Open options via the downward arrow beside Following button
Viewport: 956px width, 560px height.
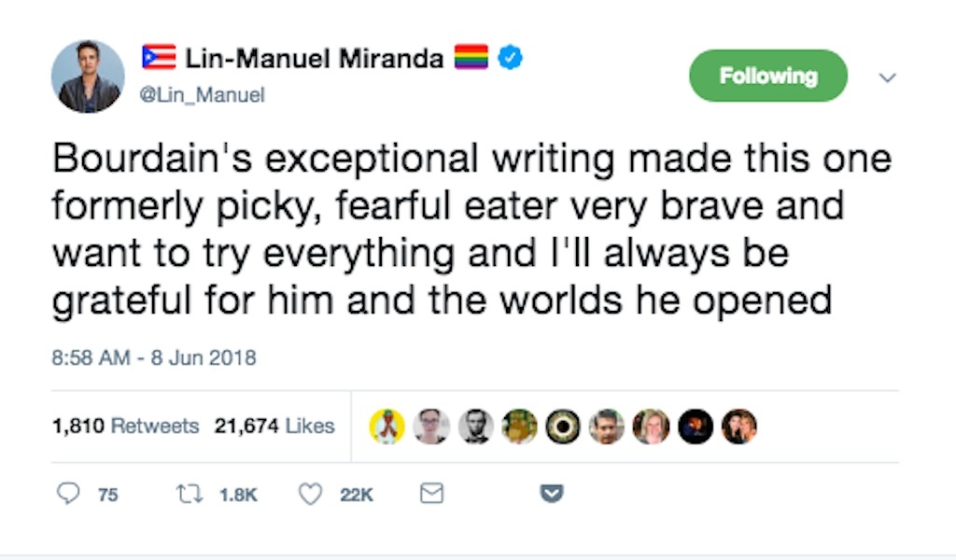click(887, 78)
